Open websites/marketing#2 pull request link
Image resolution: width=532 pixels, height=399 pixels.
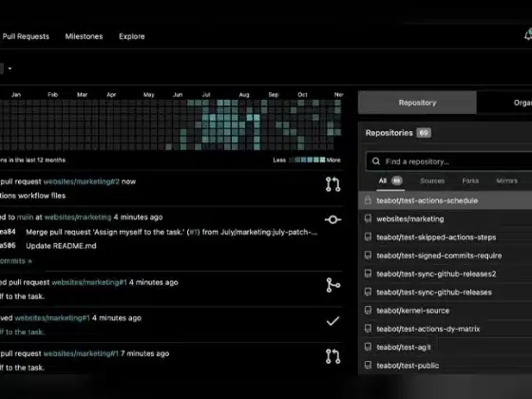click(82, 181)
